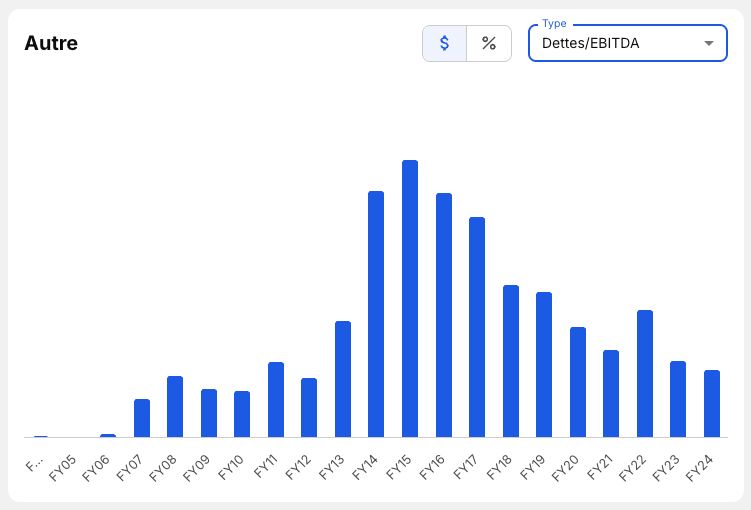Image resolution: width=751 pixels, height=510 pixels.
Task: Open the Type dropdown Dettes/EBITDA
Action: click(x=627, y=43)
